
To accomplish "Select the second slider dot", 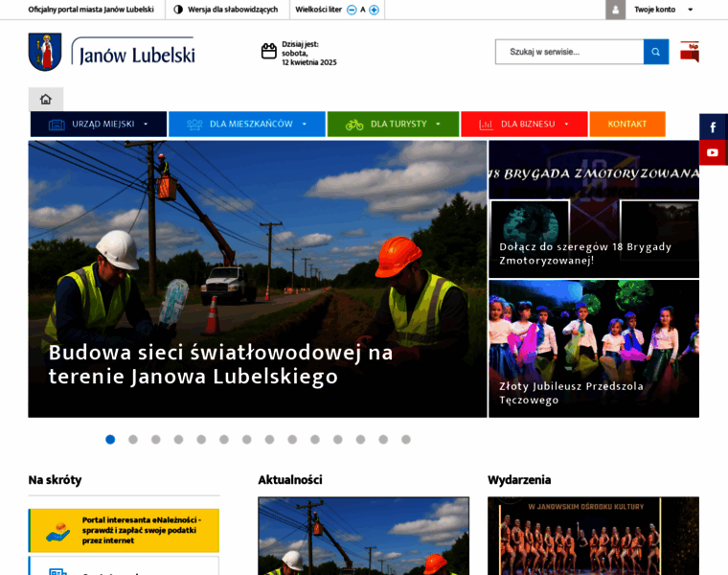I will click(x=133, y=439).
